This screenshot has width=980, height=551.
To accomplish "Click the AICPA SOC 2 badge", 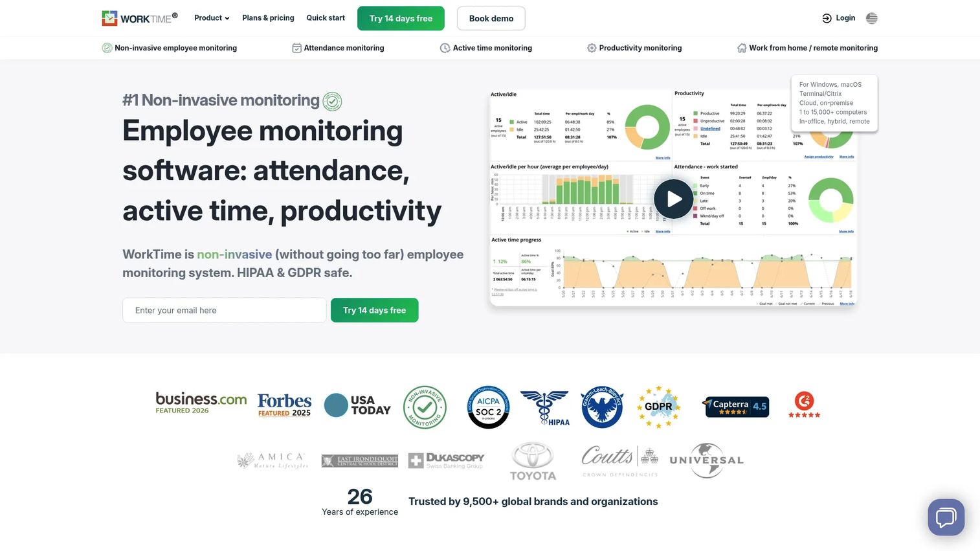I will click(x=488, y=407).
